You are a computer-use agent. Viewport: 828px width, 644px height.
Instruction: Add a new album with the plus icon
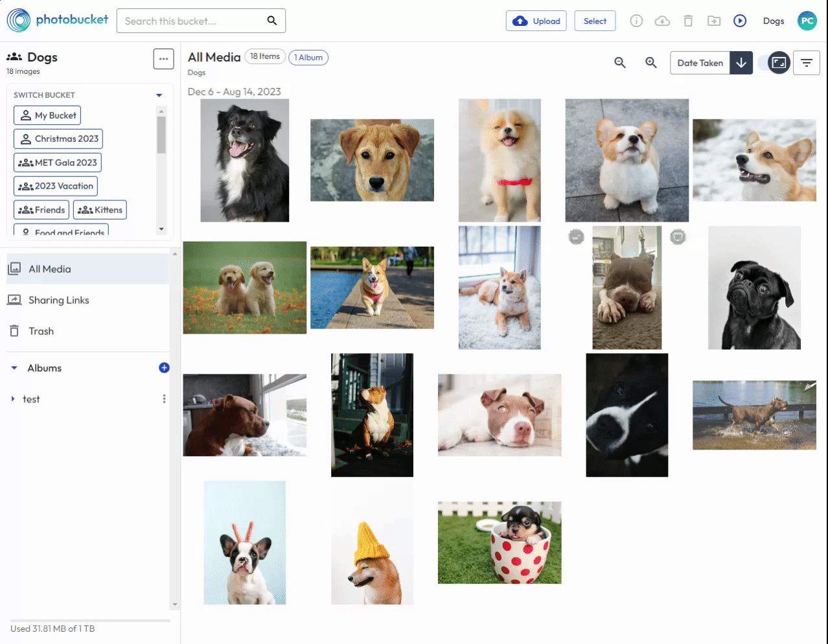164,368
